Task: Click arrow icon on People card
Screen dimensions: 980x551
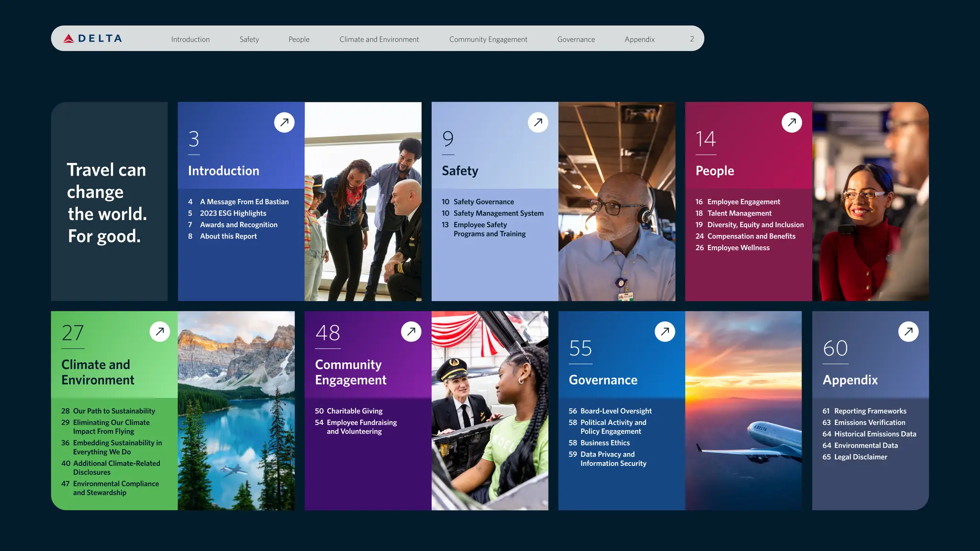Action: click(x=791, y=122)
